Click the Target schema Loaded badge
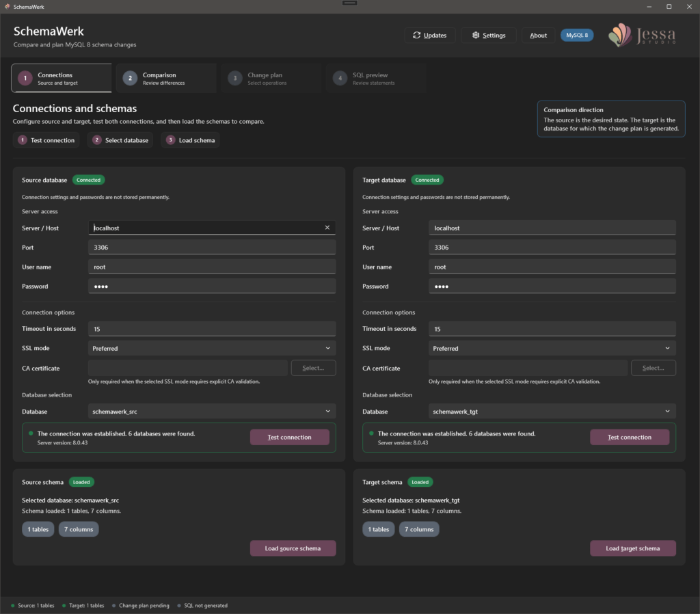The width and height of the screenshot is (700, 614). click(420, 482)
